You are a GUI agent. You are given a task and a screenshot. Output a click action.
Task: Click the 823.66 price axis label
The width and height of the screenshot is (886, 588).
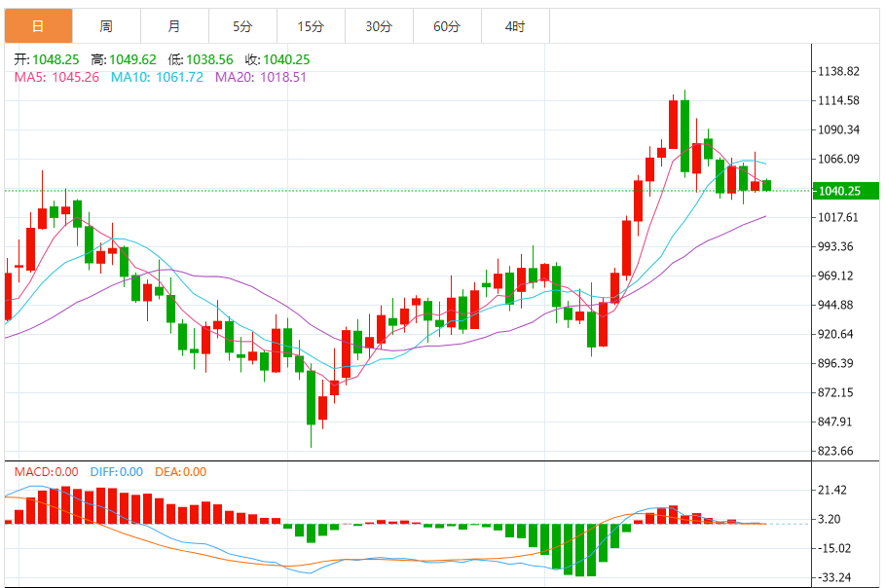click(x=836, y=451)
